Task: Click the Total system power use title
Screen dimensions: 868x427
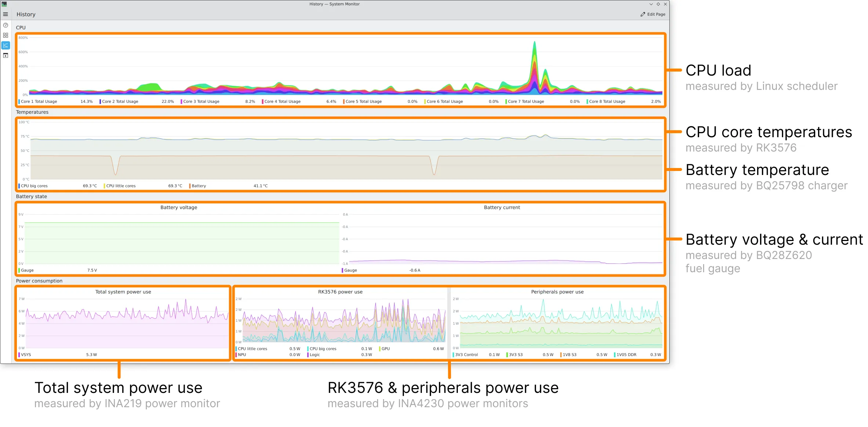Action: click(x=123, y=292)
